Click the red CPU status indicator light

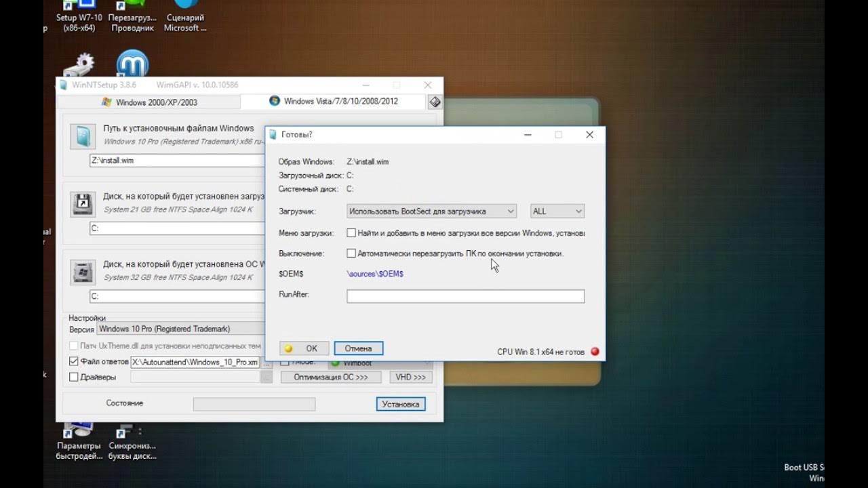[x=595, y=352]
